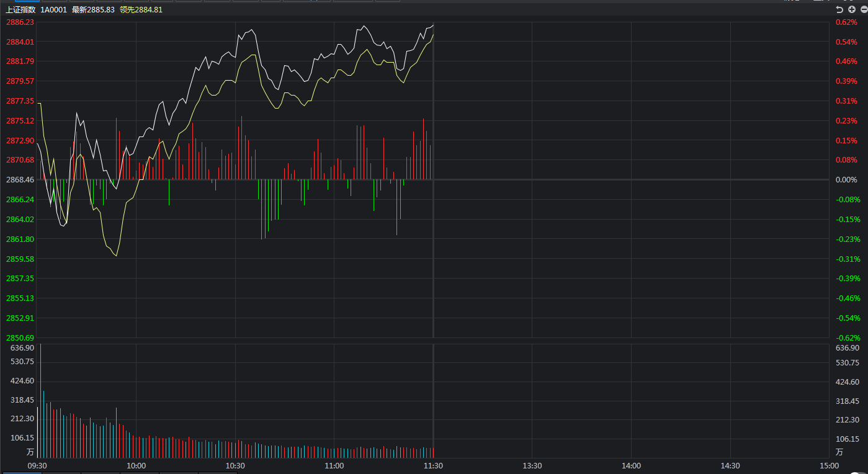The width and height of the screenshot is (868, 474).
Task: Click the index code 1A0001
Action: (x=54, y=10)
